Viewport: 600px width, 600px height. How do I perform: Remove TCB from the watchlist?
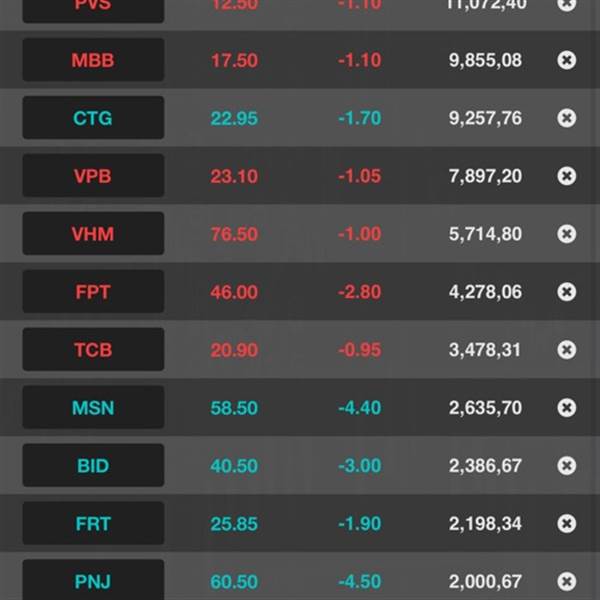[566, 350]
